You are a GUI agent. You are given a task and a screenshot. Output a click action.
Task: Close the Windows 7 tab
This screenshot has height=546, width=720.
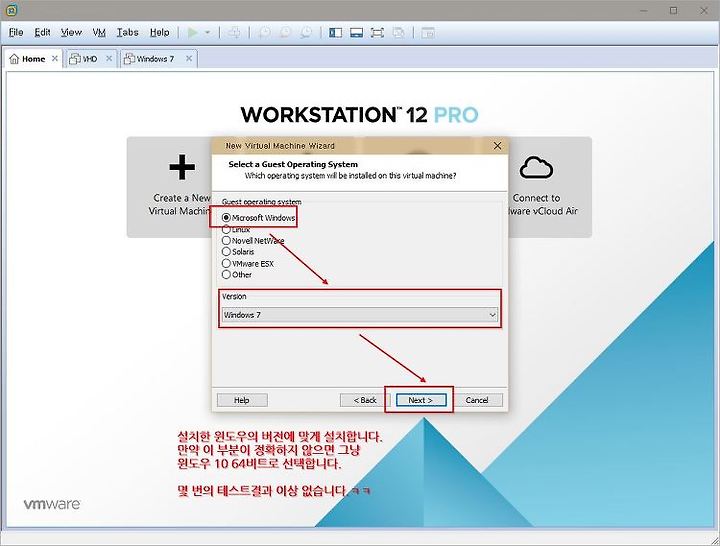tap(189, 58)
